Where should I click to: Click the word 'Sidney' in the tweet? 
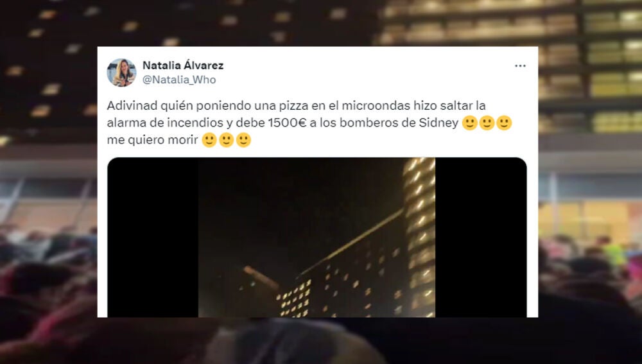[438, 123]
